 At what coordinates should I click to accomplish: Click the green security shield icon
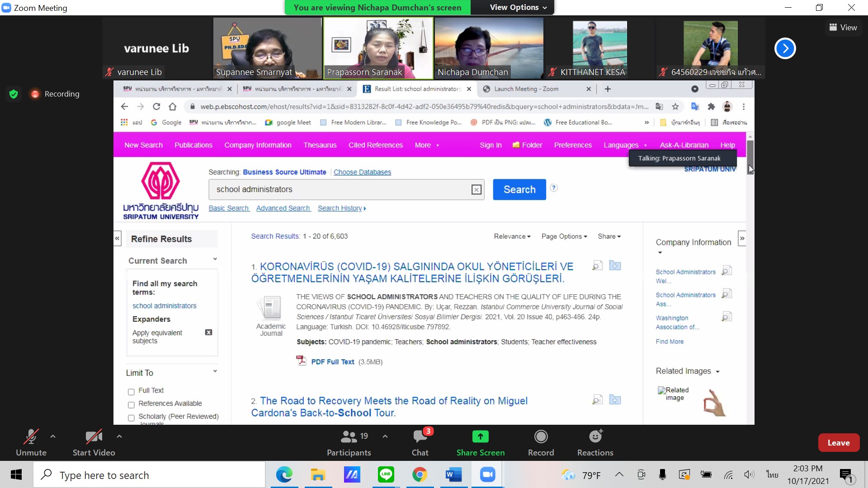click(x=14, y=94)
